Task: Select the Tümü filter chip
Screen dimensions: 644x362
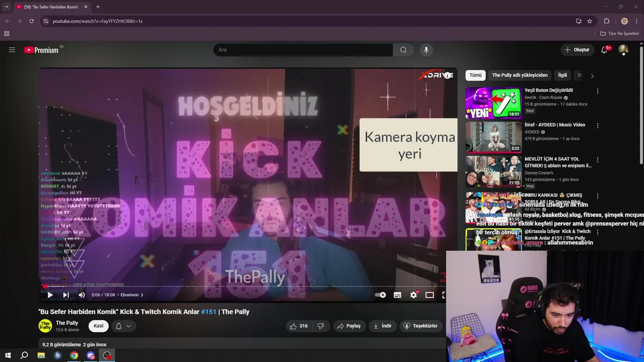Action: [x=475, y=75]
